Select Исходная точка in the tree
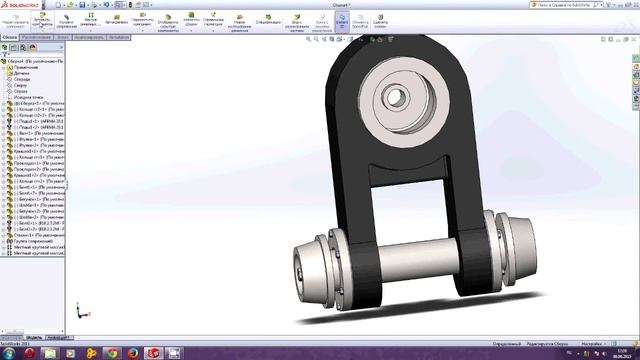Image resolution: width=640 pixels, height=360 pixels. point(28,98)
